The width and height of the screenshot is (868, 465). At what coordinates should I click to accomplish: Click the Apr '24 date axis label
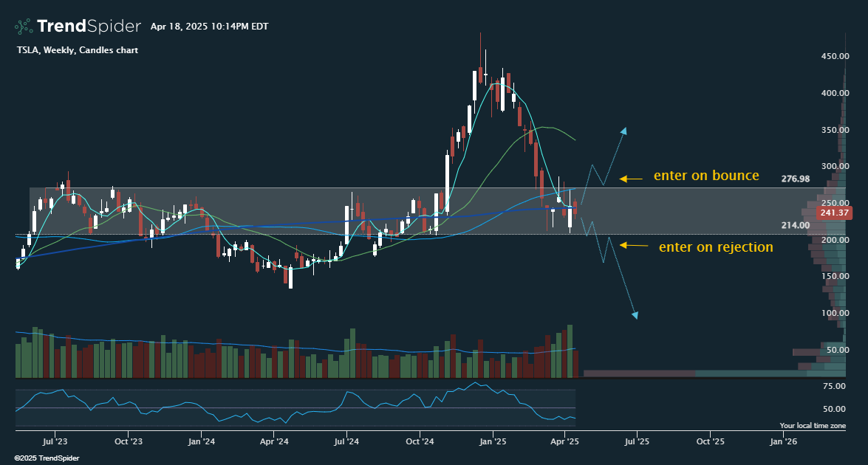coord(274,441)
